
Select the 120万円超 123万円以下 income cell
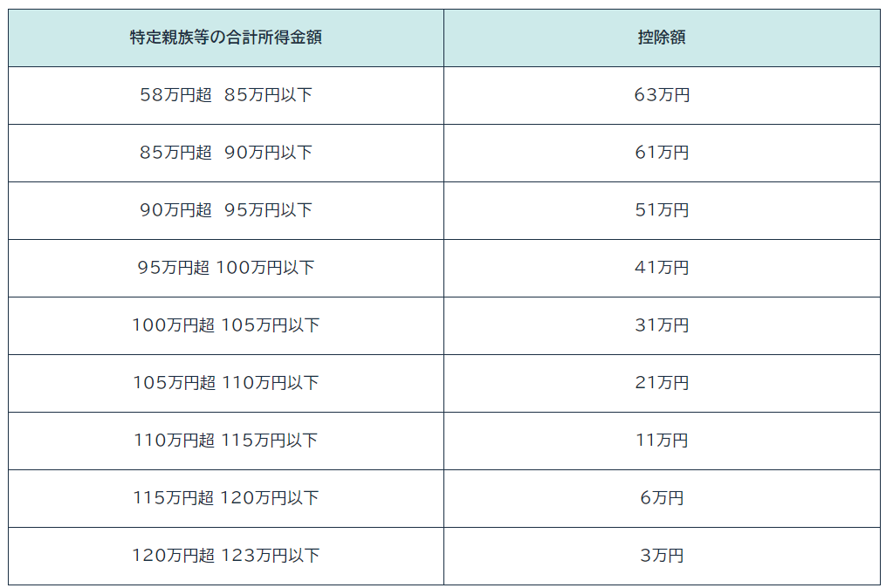point(225,556)
